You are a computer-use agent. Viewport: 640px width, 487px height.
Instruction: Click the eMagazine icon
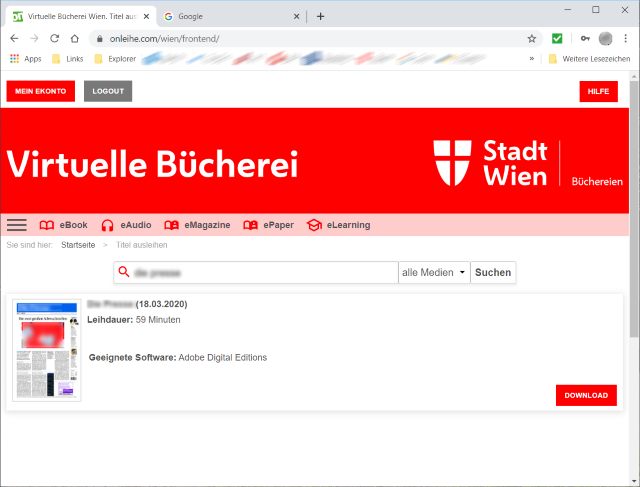click(171, 225)
